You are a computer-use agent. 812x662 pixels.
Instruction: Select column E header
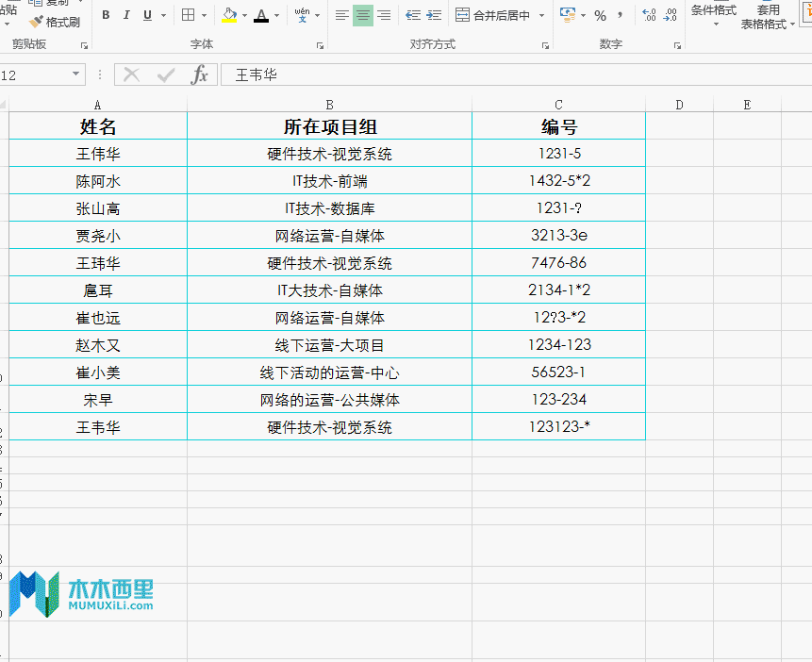747,105
